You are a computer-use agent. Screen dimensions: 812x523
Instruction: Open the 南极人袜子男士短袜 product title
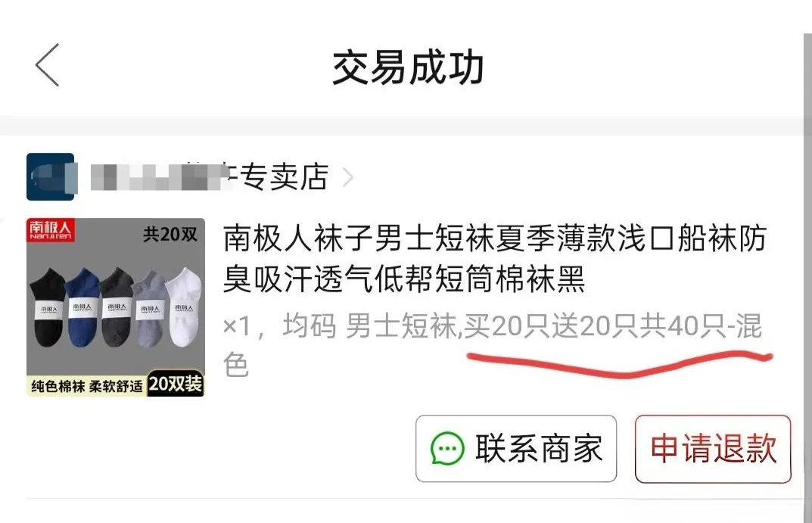(x=494, y=258)
